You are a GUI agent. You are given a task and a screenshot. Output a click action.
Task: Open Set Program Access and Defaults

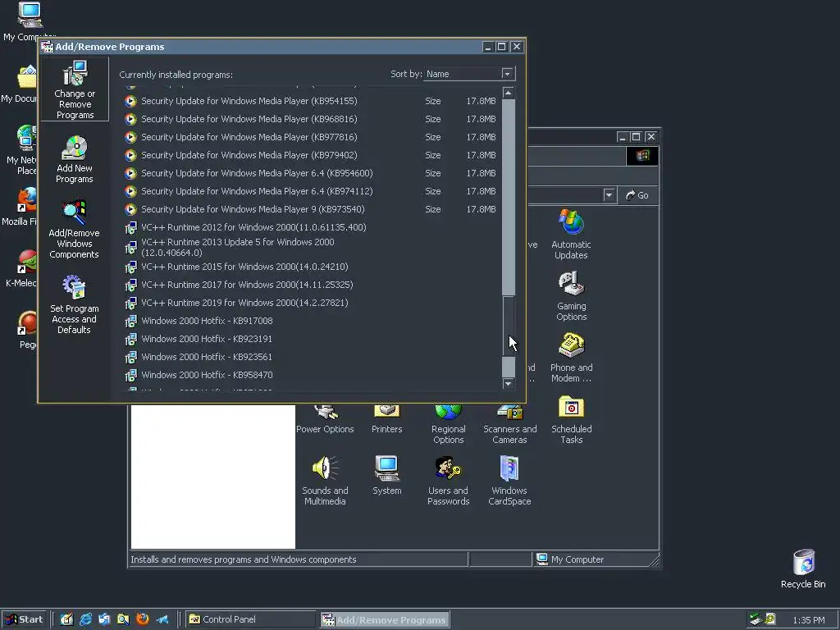[74, 304]
